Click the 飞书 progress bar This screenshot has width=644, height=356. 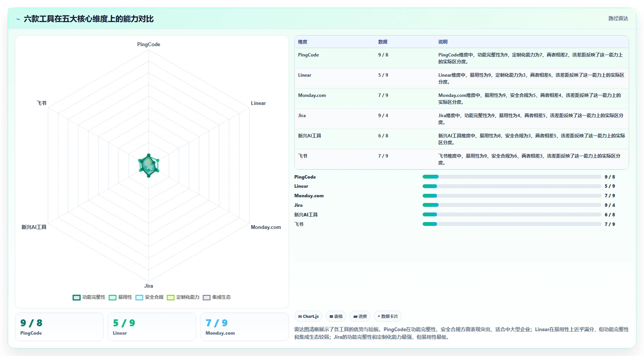[512, 224]
